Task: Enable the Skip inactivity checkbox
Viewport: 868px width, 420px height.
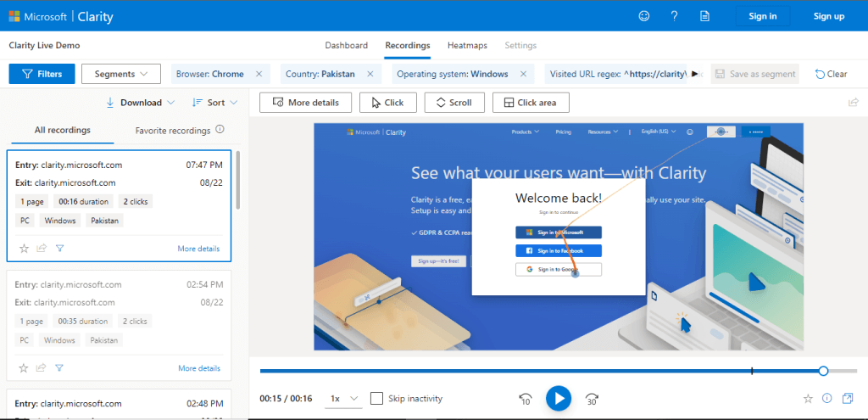Action: [x=376, y=399]
